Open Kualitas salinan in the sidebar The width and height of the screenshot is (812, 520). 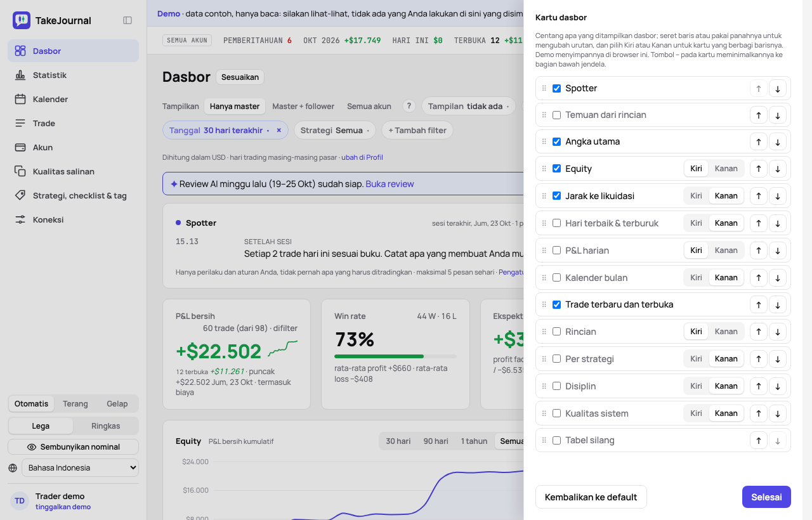pos(73,171)
